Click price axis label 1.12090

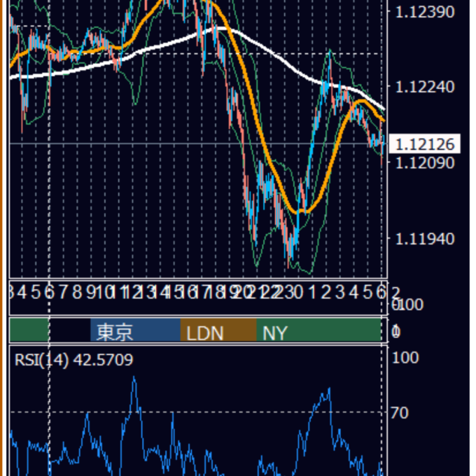pos(425,163)
